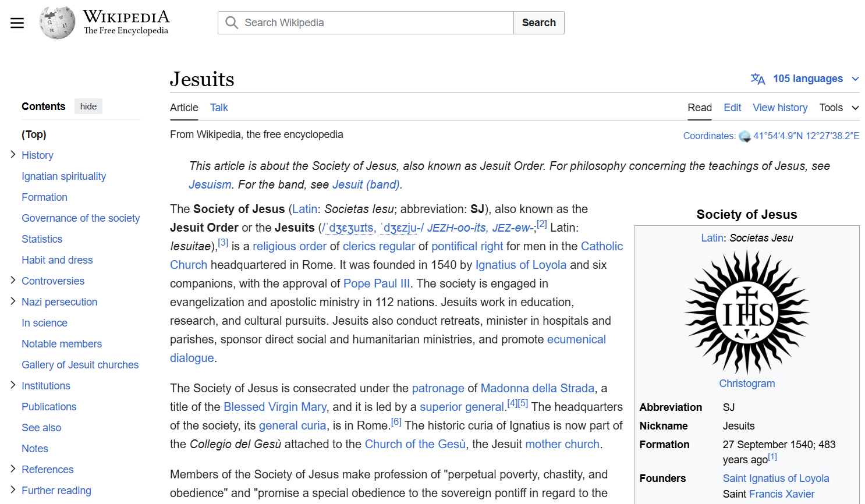Open the Christogram caption link
This screenshot has height=504, width=865.
click(747, 384)
